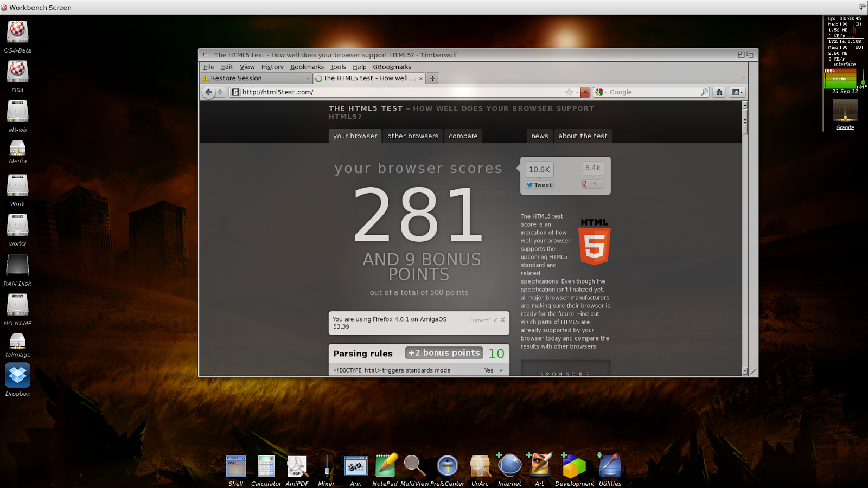The image size is (868, 488).
Task: Open the Development dock folder
Action: [x=574, y=466]
